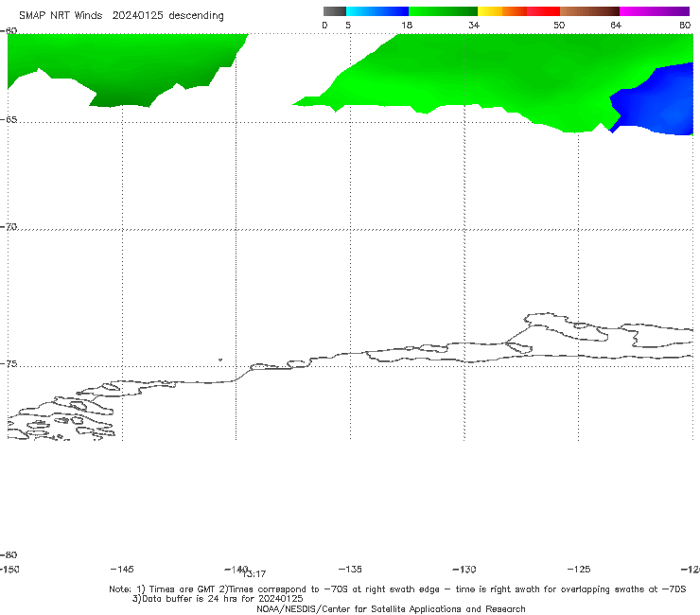Click the -130 longitude axis label
This screenshot has height=615, width=700.
coord(464,570)
